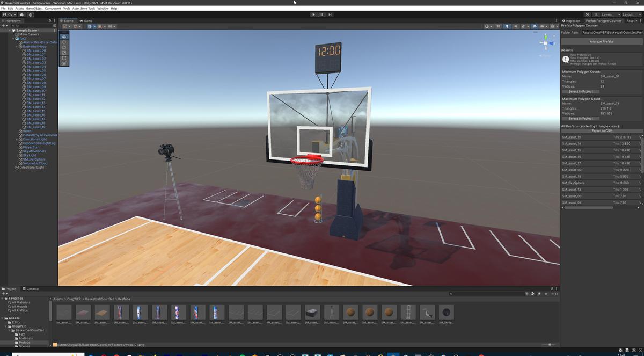Screen dimensions: 644x356
Task: Select the Move tool in the scene overlay
Action: [x=64, y=42]
